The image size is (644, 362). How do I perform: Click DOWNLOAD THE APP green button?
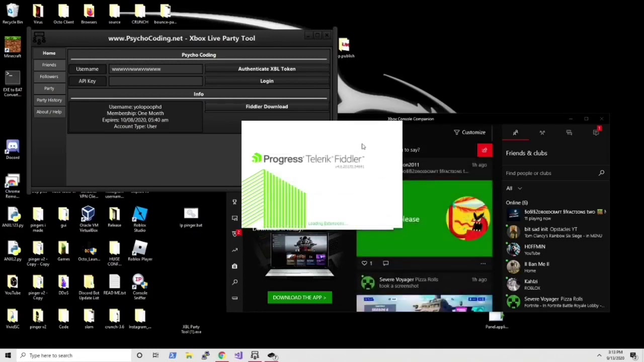299,298
